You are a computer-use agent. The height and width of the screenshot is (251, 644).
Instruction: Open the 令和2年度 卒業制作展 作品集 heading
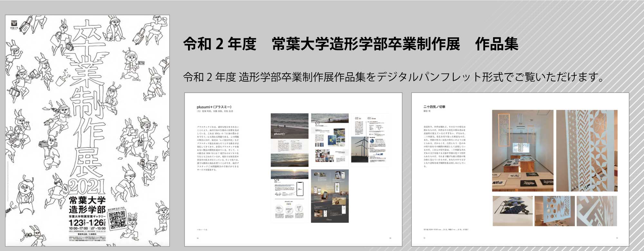[x=350, y=44]
